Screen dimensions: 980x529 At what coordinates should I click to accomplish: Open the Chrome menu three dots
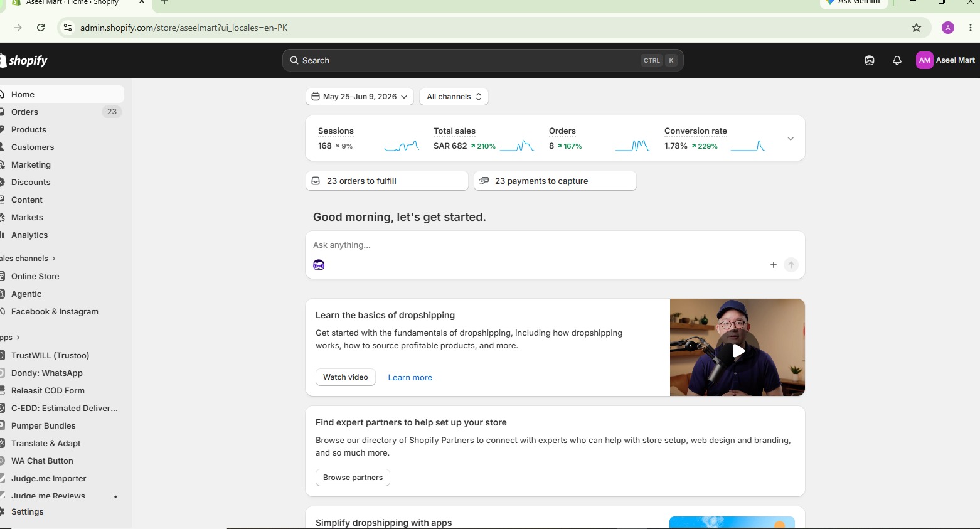pyautogui.click(x=971, y=28)
